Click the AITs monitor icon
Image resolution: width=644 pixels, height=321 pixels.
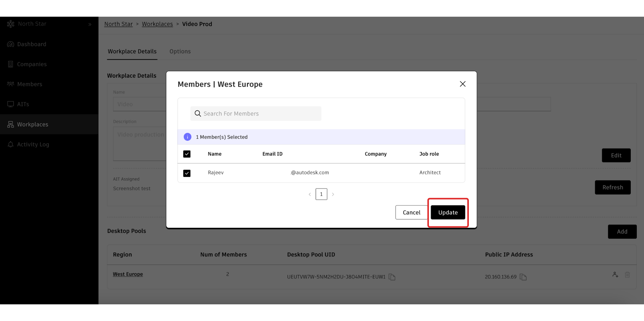pos(11,104)
